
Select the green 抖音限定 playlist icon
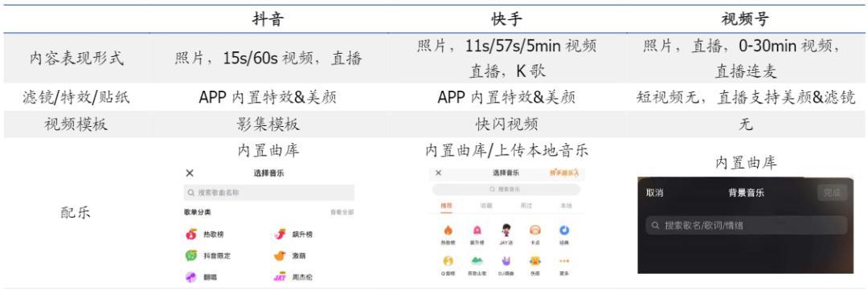[x=191, y=256]
